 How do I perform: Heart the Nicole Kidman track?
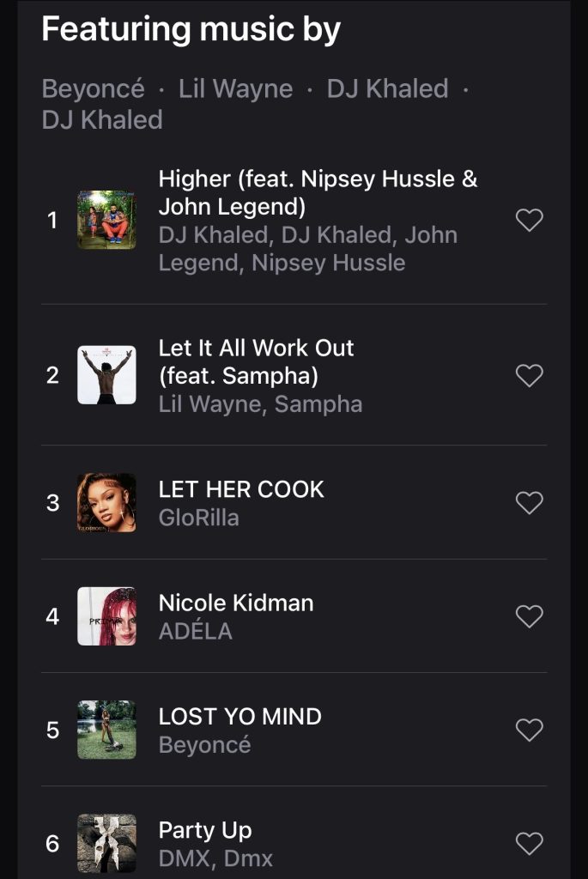tap(529, 616)
